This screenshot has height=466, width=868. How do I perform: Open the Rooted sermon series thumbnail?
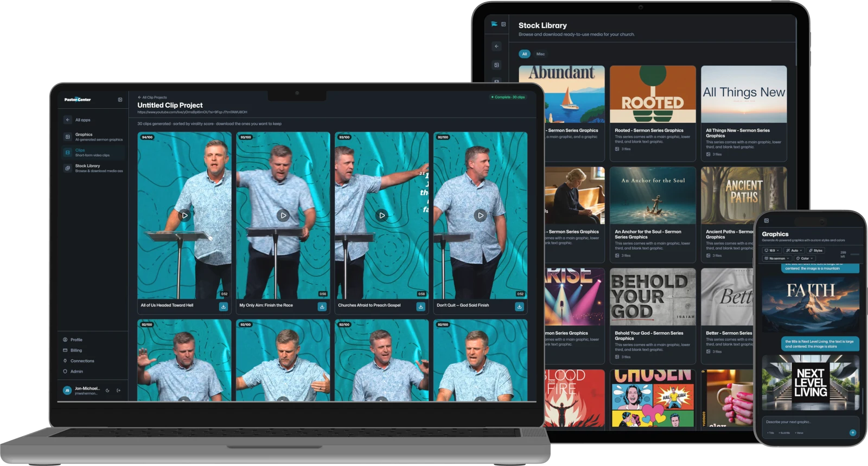point(653,94)
